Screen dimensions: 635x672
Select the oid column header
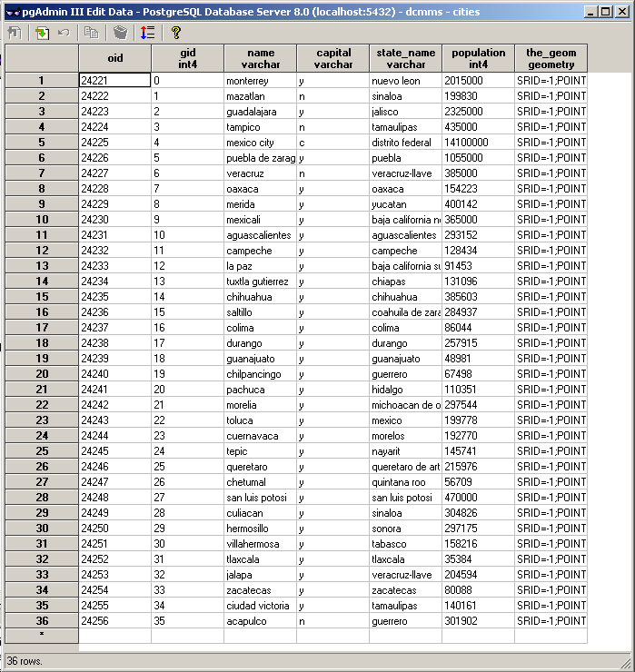[x=114, y=58]
